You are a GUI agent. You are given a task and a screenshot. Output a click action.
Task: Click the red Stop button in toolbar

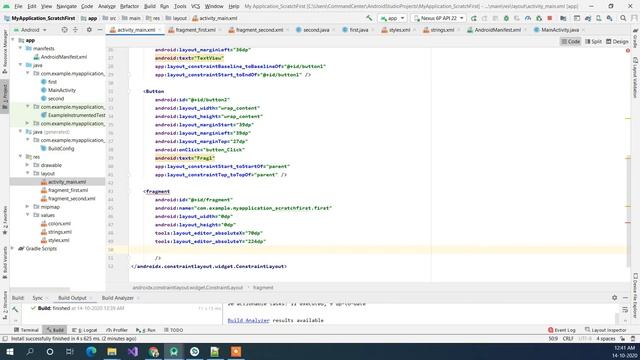tap(550, 18)
